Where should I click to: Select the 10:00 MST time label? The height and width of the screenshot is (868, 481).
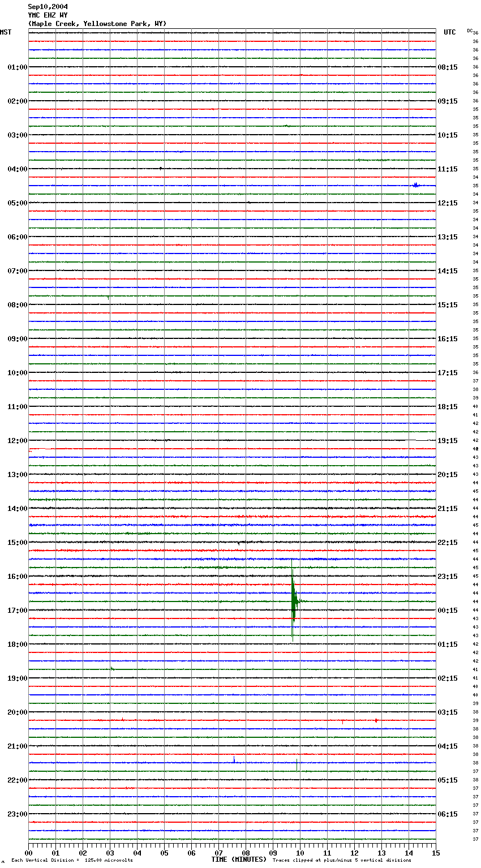coord(18,373)
